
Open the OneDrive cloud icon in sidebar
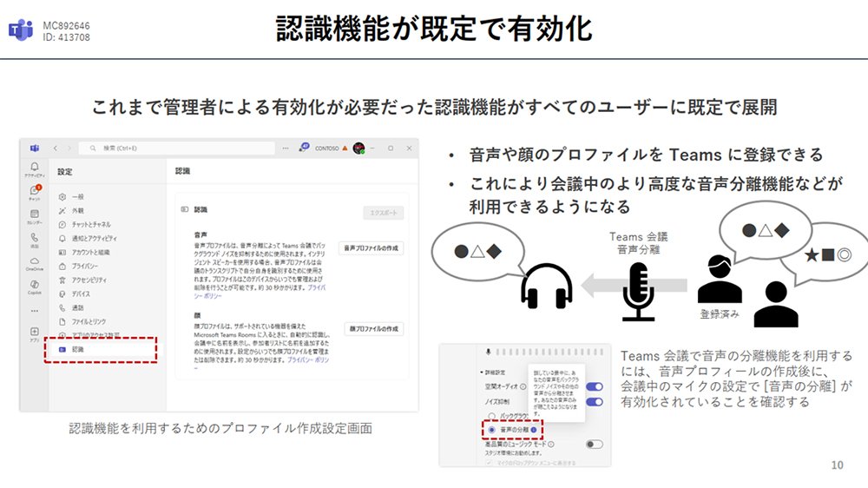click(35, 262)
